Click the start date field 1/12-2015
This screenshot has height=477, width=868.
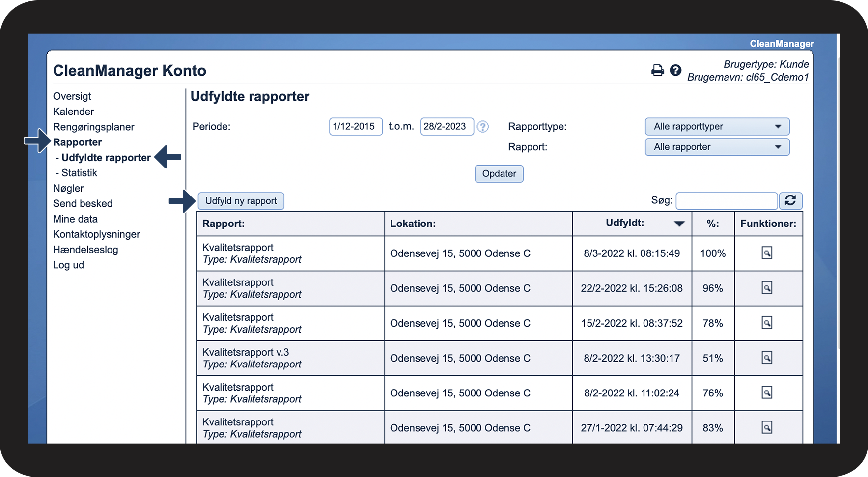(x=355, y=127)
